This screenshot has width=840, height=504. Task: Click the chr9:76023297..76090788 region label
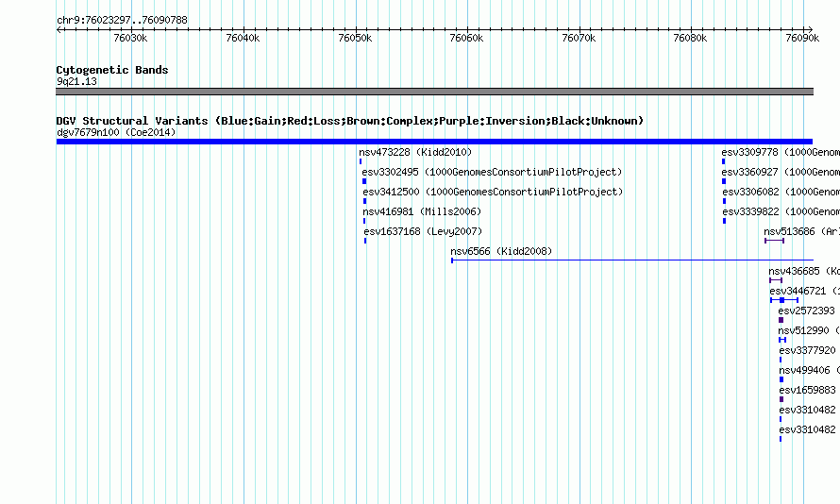coord(122,20)
